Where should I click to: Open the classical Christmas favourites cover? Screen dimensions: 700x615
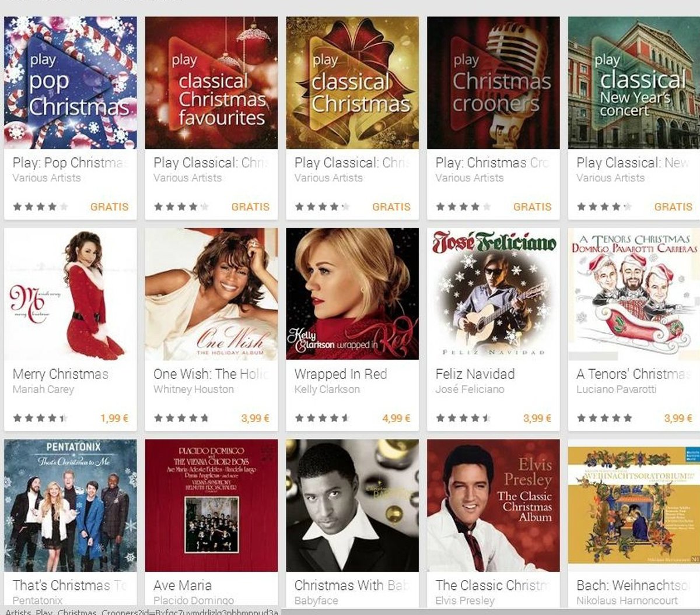point(211,83)
